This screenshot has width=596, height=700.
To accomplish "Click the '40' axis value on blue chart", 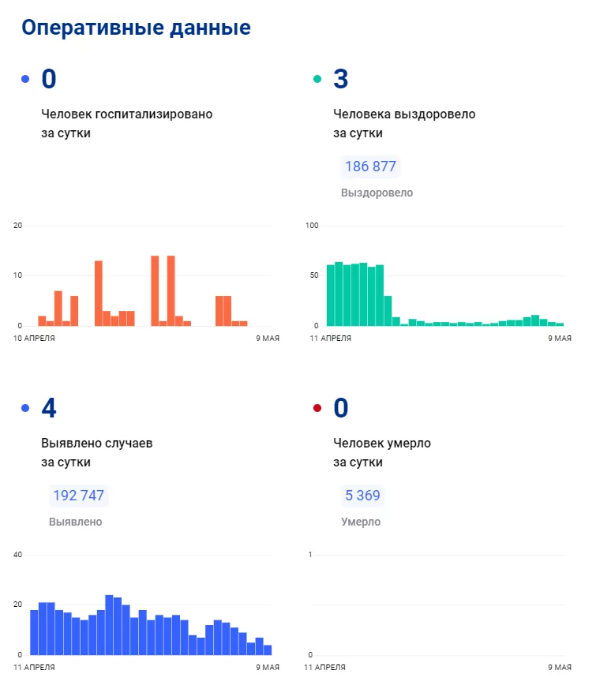I will pyautogui.click(x=17, y=555).
